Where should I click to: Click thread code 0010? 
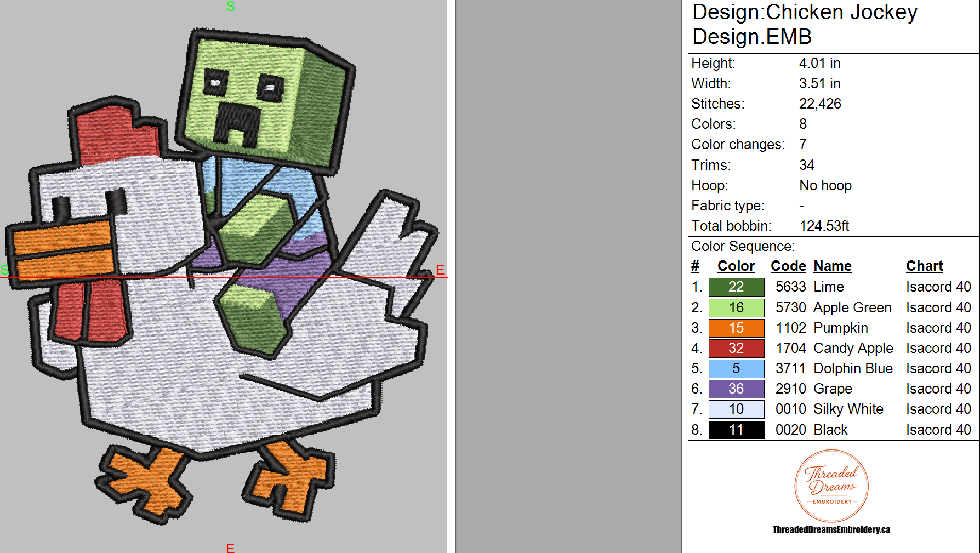[790, 409]
